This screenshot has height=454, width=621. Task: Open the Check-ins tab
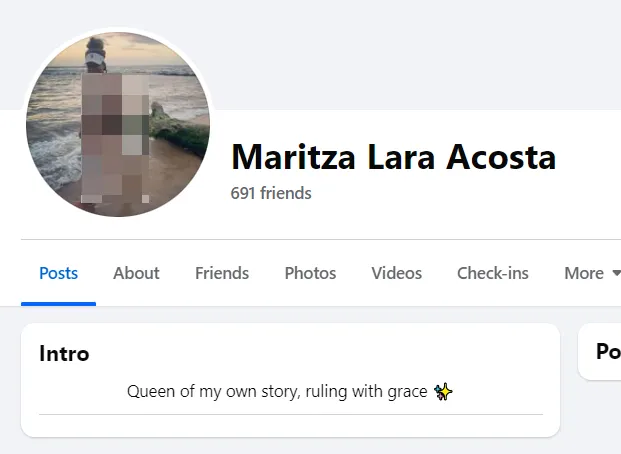(x=493, y=273)
